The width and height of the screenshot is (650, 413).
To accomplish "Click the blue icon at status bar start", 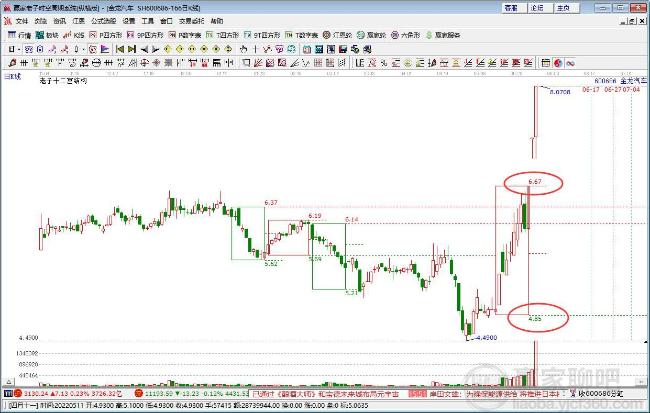I will 8,394.
